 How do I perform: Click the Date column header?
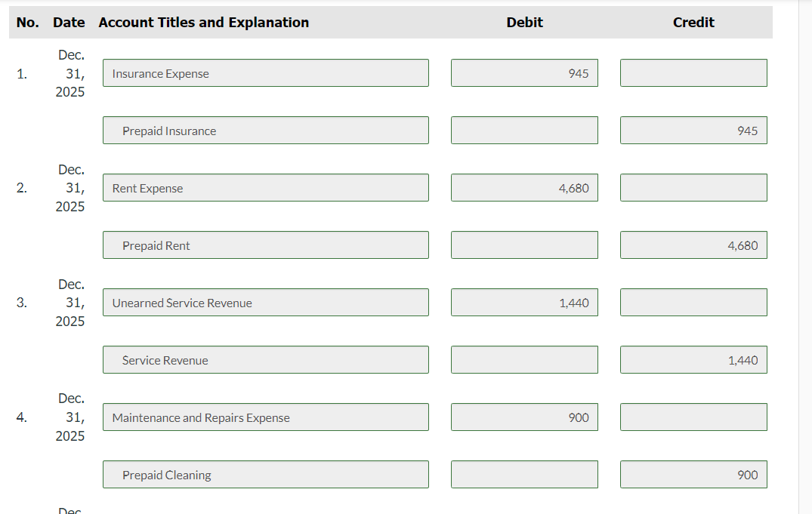pos(69,22)
